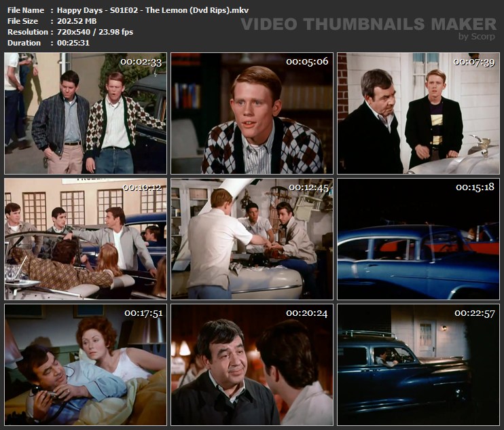Image resolution: width=504 pixels, height=430 pixels.
Task: Click the 'File Name' label
Action: (26, 10)
